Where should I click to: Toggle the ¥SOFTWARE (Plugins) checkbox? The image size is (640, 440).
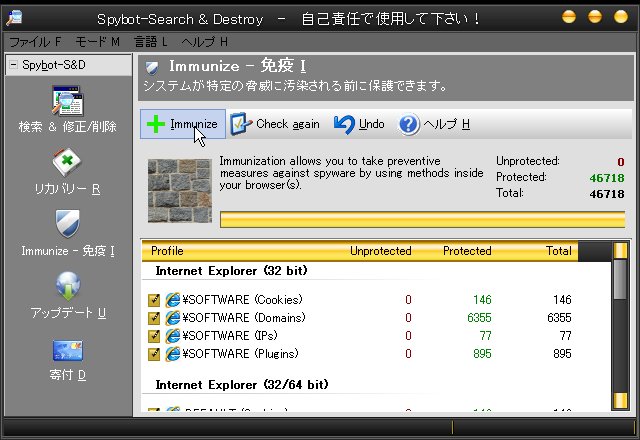(x=154, y=354)
